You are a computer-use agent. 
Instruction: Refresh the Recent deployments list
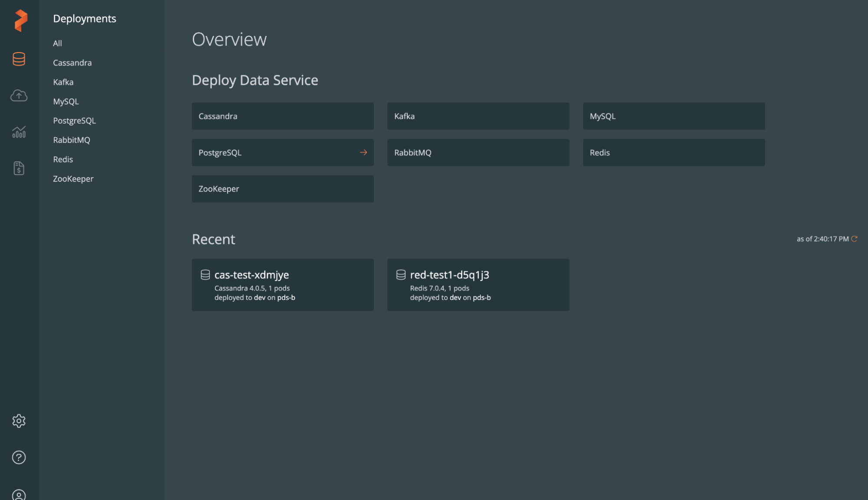(x=855, y=238)
